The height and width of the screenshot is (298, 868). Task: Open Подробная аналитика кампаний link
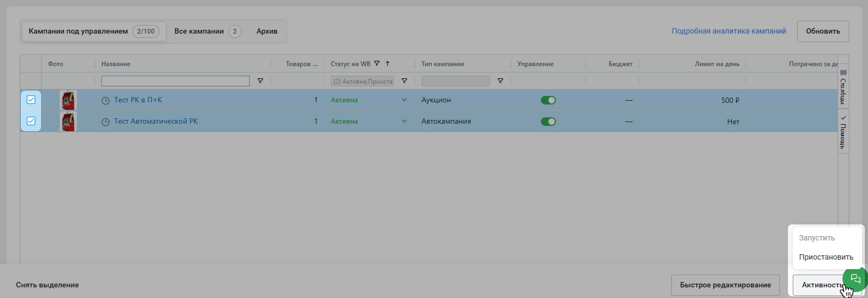click(x=729, y=31)
